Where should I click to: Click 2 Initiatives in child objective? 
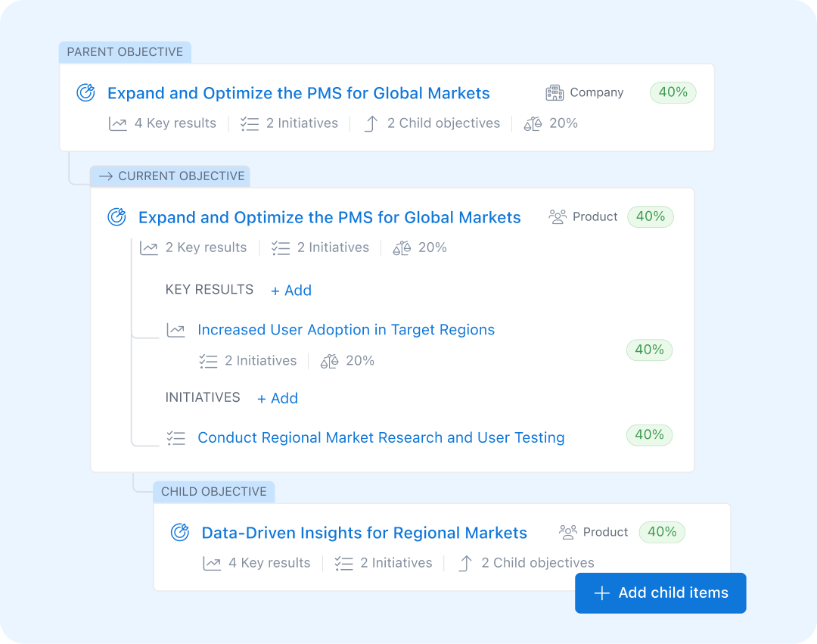tap(396, 563)
